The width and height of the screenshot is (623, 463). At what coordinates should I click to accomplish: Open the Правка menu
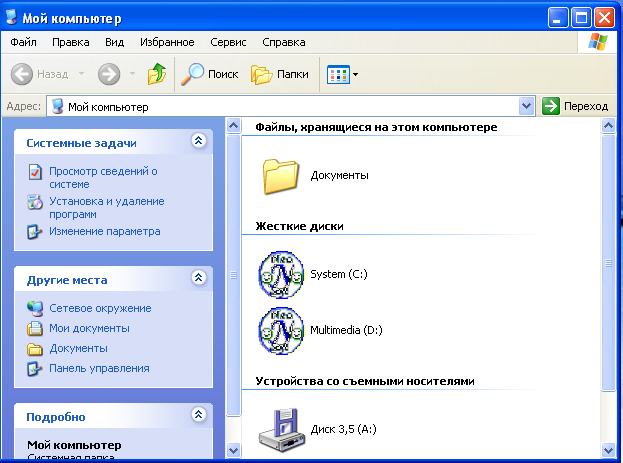(x=71, y=42)
